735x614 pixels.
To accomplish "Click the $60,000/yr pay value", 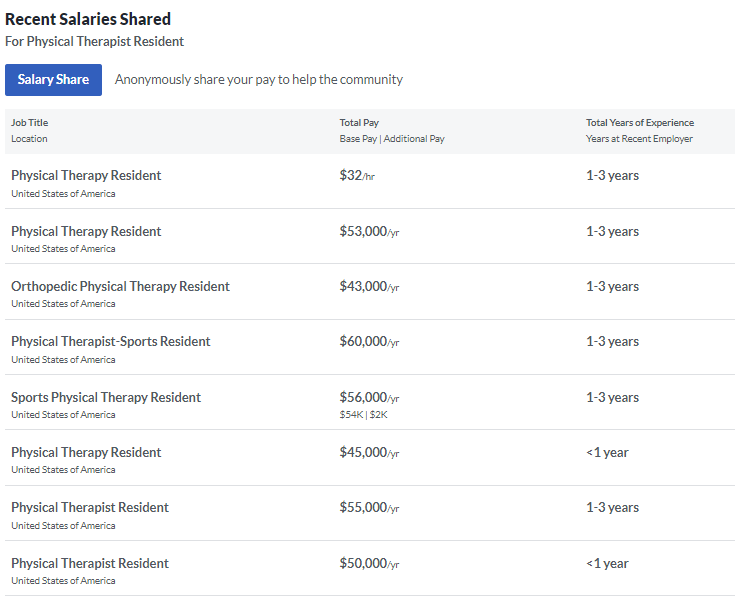I will (x=369, y=342).
